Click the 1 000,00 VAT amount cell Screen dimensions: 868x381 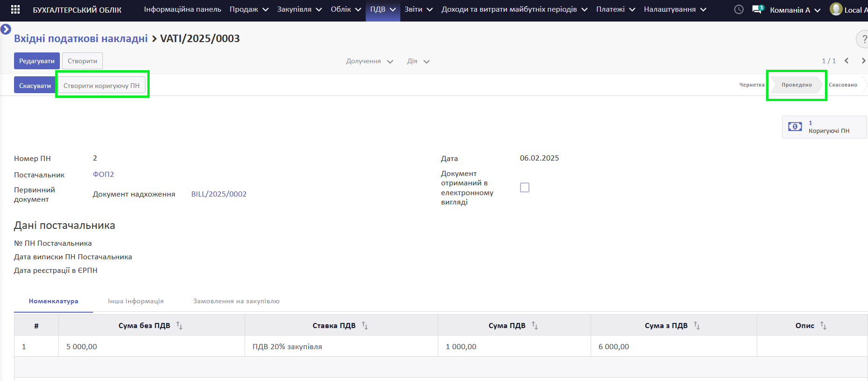pos(514,346)
